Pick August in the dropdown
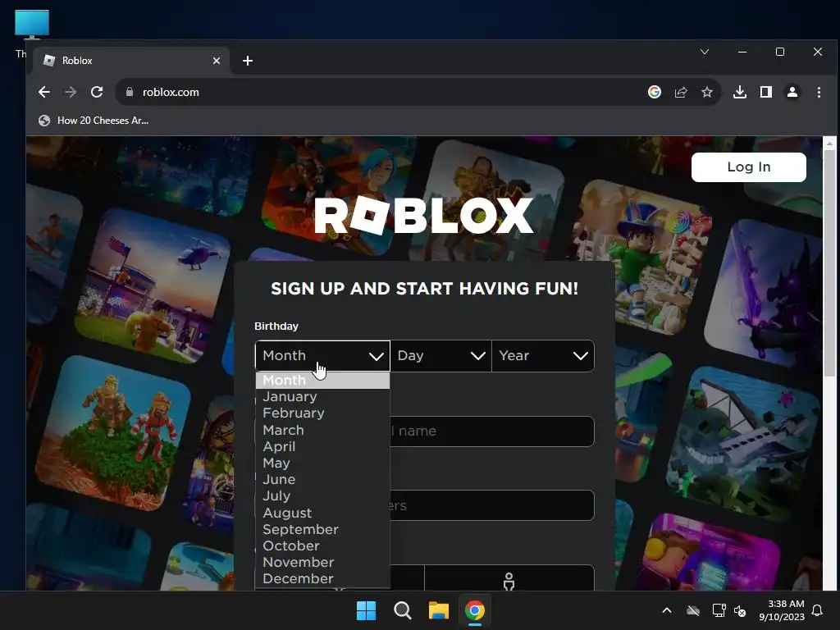The image size is (840, 630). point(322,514)
